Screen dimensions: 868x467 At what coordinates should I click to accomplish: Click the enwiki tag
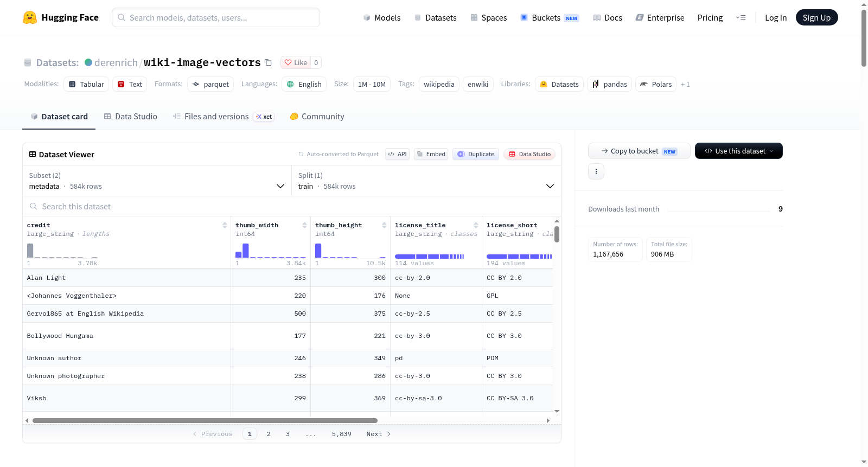click(x=478, y=84)
